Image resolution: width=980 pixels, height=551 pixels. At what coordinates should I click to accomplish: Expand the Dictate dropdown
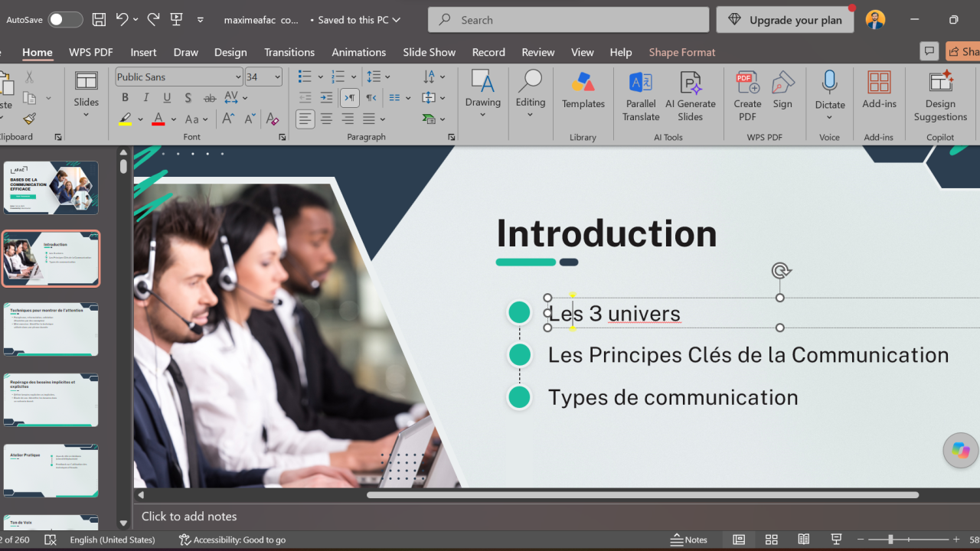click(x=829, y=118)
